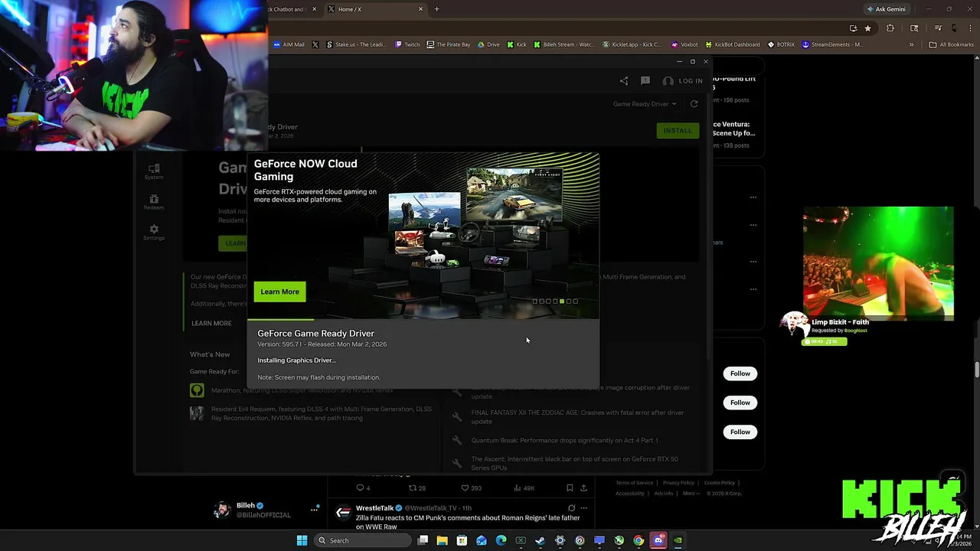Select the last carousel indicator dot
This screenshot has height=551, width=980.
(576, 302)
